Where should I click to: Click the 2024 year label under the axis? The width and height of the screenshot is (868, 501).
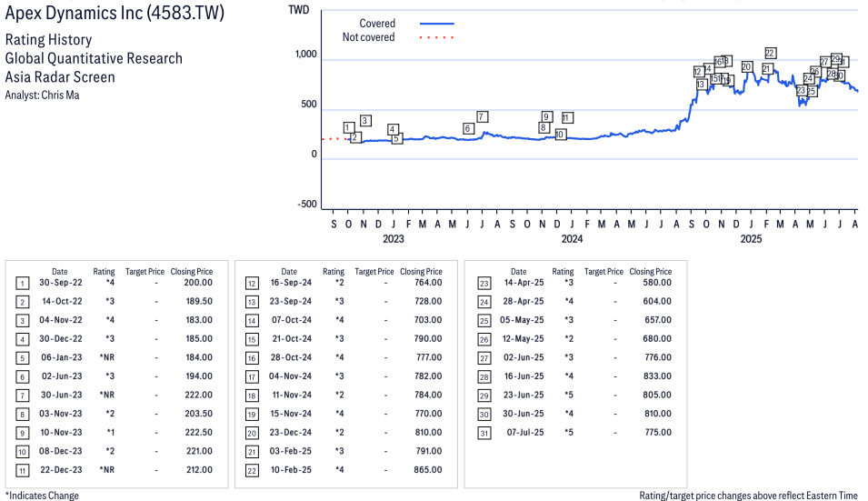572,239
